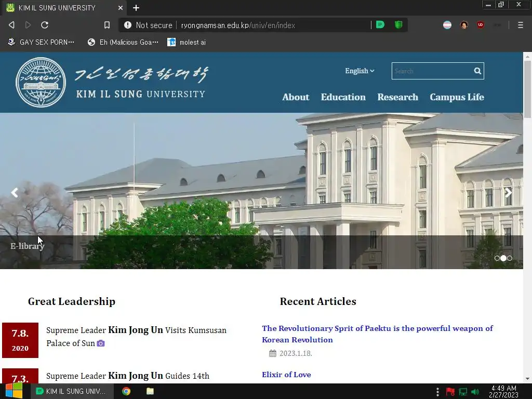Click the red flag tray icon
This screenshot has width=532, height=399.
click(x=450, y=392)
